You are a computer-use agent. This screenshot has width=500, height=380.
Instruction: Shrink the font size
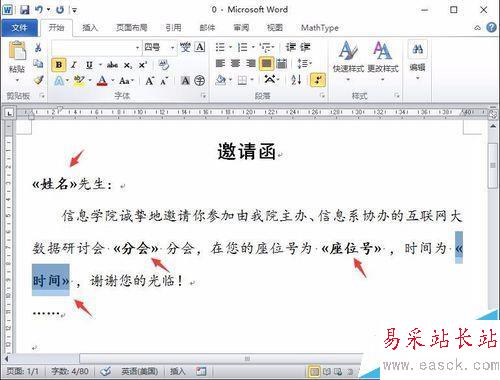[x=164, y=80]
